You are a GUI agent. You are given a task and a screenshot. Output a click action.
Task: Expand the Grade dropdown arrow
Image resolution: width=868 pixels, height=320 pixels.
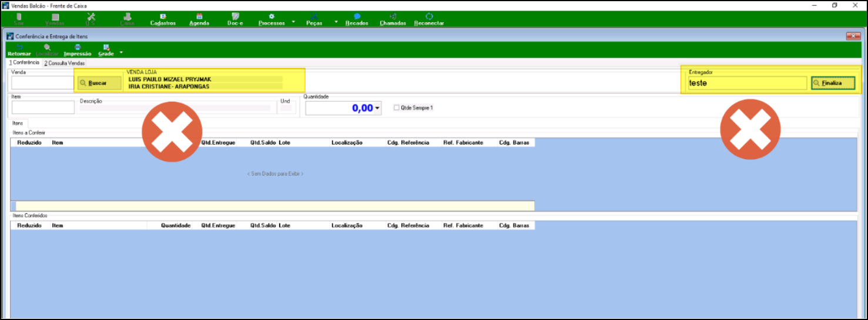(x=121, y=52)
